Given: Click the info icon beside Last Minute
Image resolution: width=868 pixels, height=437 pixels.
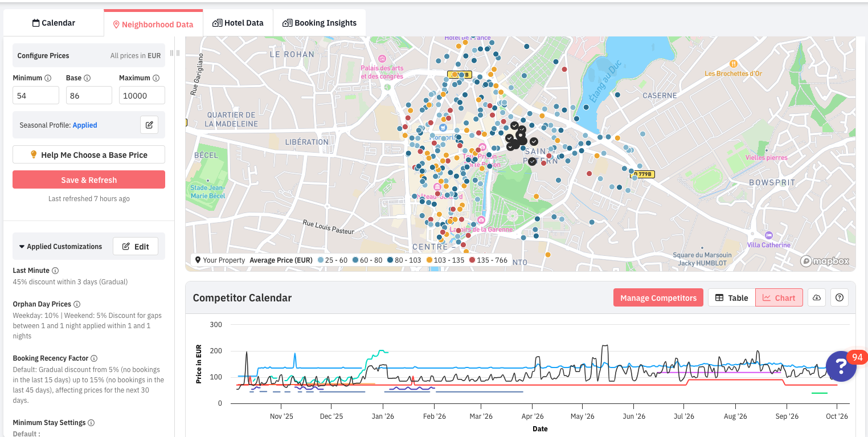Looking at the screenshot, I should point(55,271).
